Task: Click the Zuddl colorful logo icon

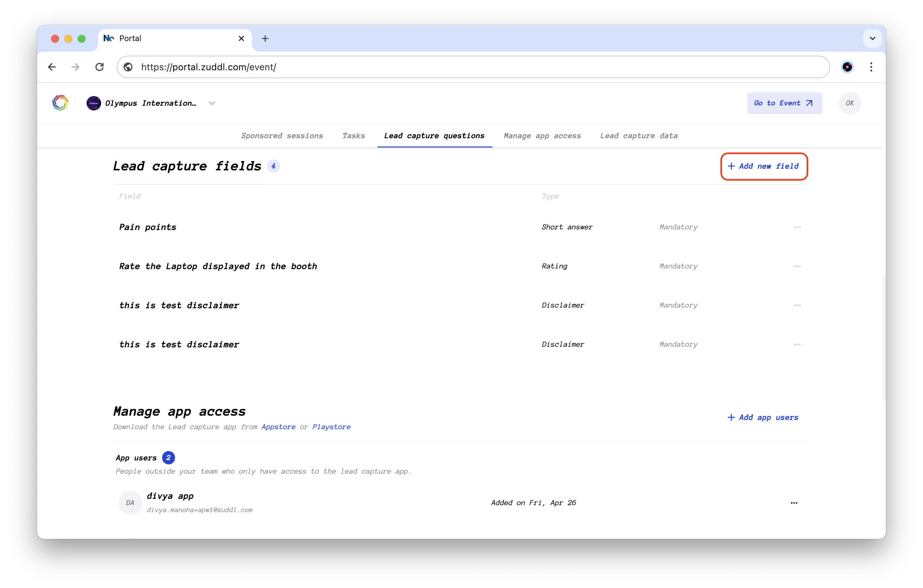Action: point(60,103)
